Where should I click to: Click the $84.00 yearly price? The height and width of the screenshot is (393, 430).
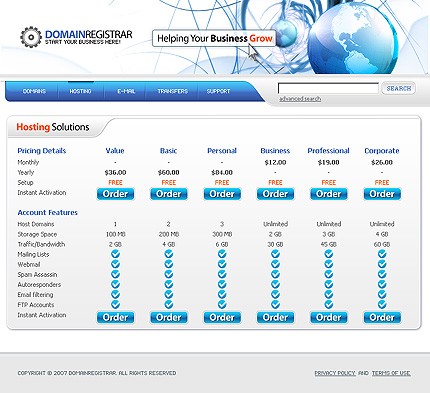[222, 172]
